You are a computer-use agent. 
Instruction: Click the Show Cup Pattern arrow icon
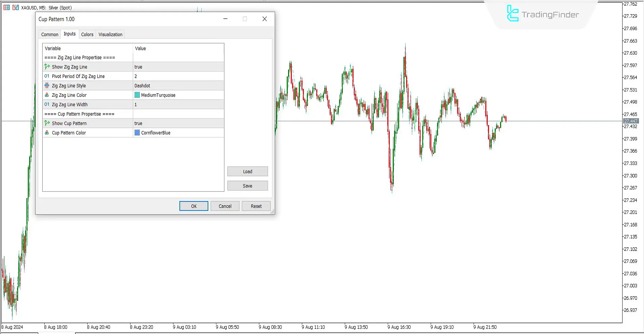47,123
